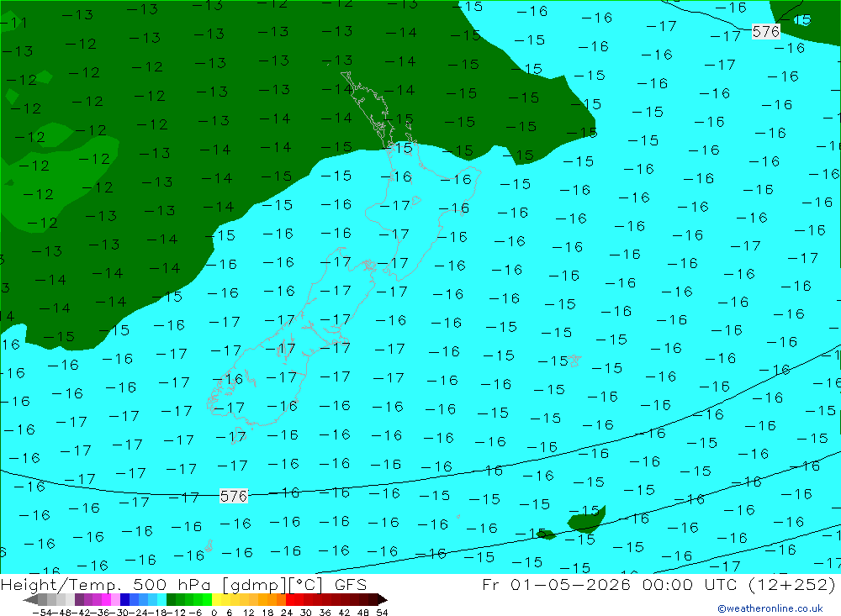This screenshot has height=616, width=841.
Task: Click the -54 legend value
Action: coord(42,613)
